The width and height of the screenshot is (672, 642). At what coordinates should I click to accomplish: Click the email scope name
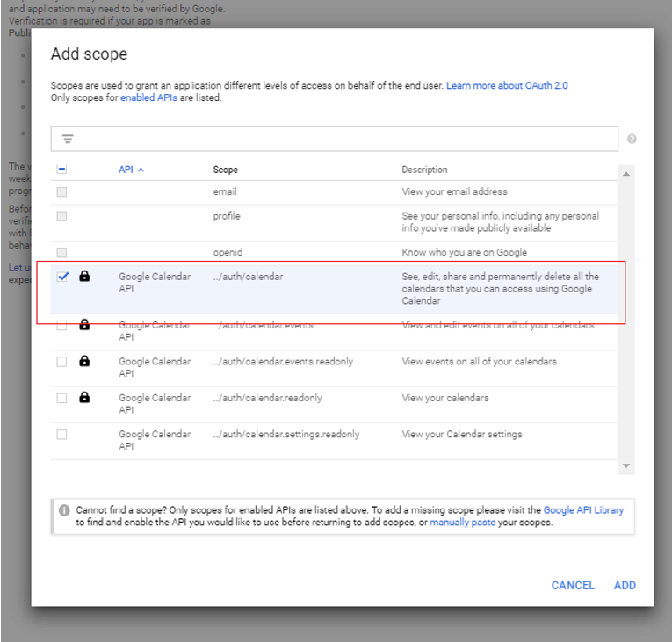pos(225,191)
